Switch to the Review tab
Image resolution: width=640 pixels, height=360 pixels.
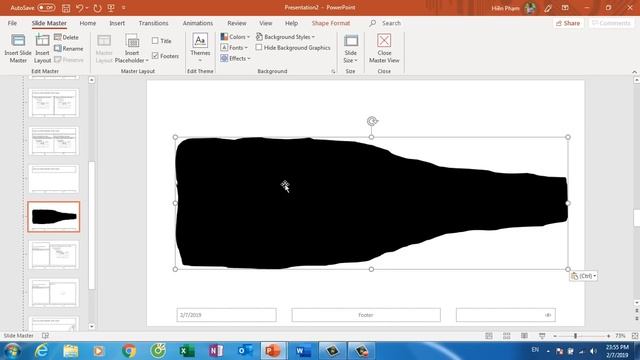tap(237, 23)
